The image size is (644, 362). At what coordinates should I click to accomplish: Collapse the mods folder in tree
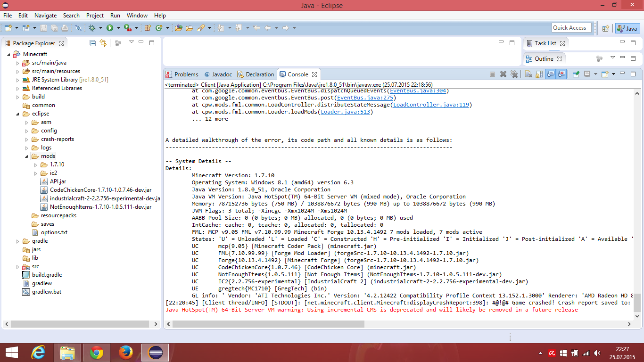27,156
